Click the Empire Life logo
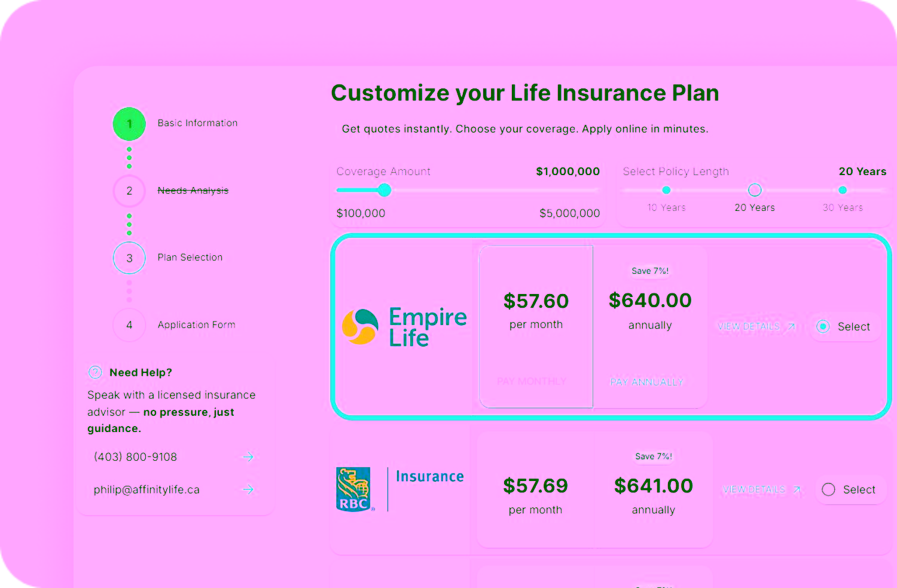The width and height of the screenshot is (897, 588). [404, 326]
